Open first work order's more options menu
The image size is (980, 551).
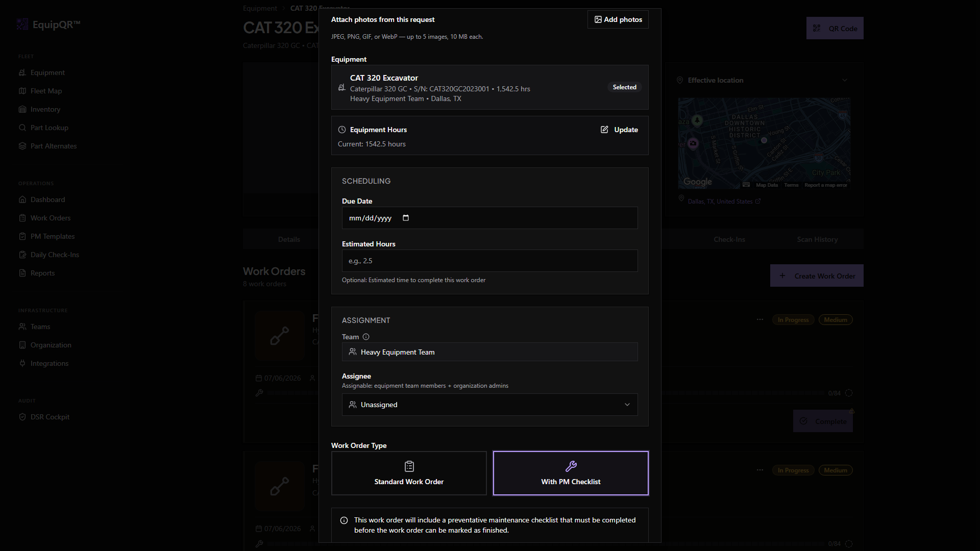760,319
